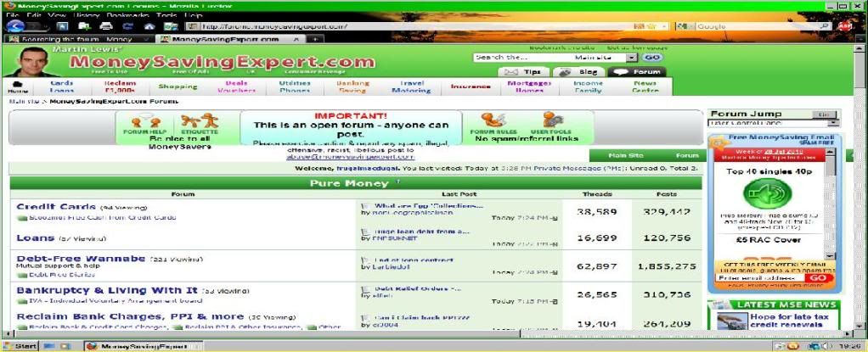The width and height of the screenshot is (868, 352).
Task: Open the Forum Help icon
Action: coord(145,124)
